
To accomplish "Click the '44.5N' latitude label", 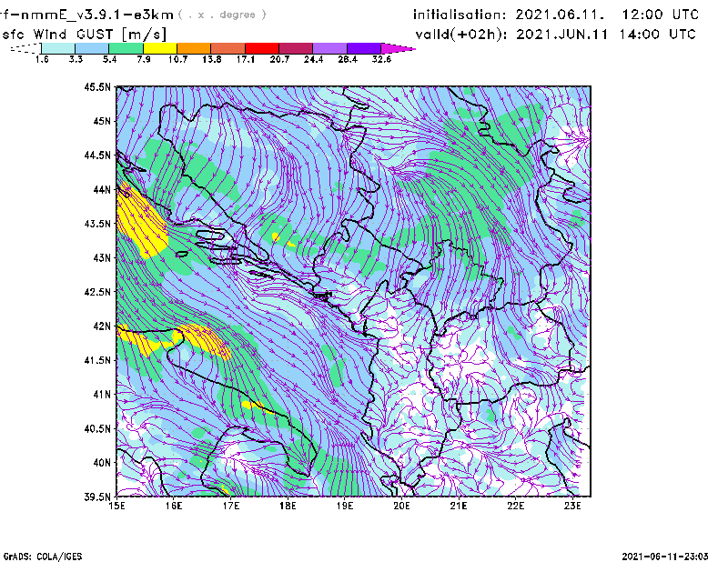I will 97,155.
